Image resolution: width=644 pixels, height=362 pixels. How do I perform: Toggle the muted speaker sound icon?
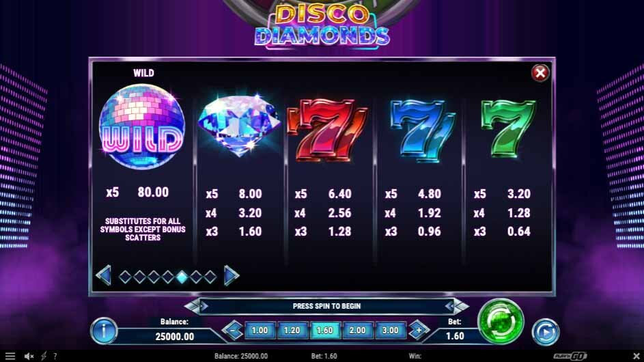[29, 357]
